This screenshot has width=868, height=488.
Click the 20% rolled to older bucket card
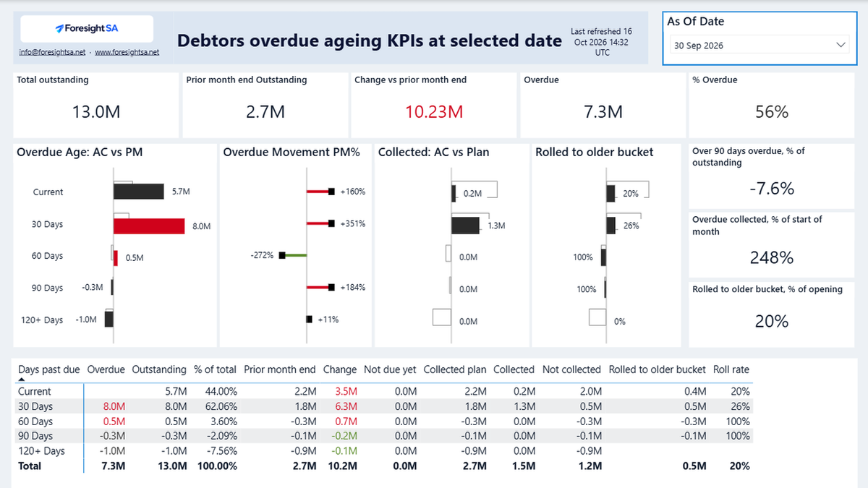(772, 314)
